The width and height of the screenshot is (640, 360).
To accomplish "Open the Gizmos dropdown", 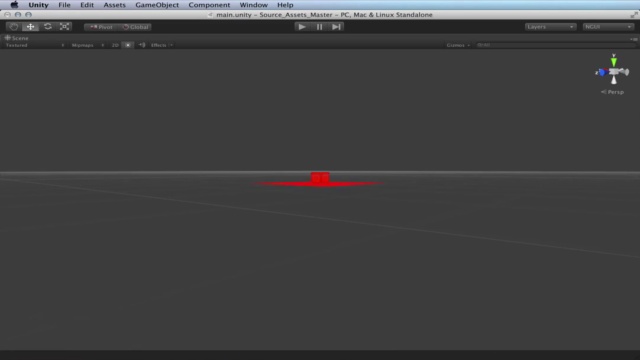I will (458, 45).
